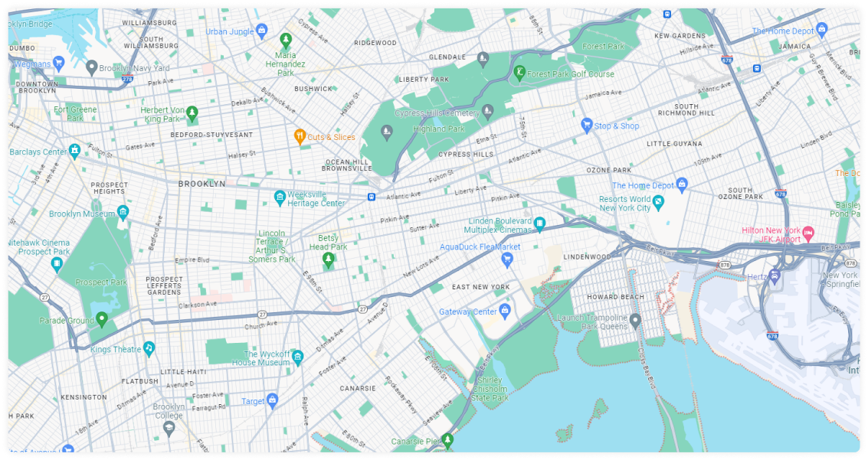The height and width of the screenshot is (460, 868).
Task: Click the transit station icon on Atlantic Ave
Action: tap(372, 197)
